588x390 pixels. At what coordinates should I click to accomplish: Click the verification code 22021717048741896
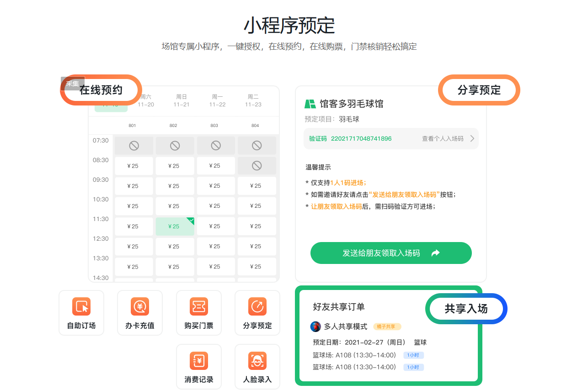click(x=361, y=138)
